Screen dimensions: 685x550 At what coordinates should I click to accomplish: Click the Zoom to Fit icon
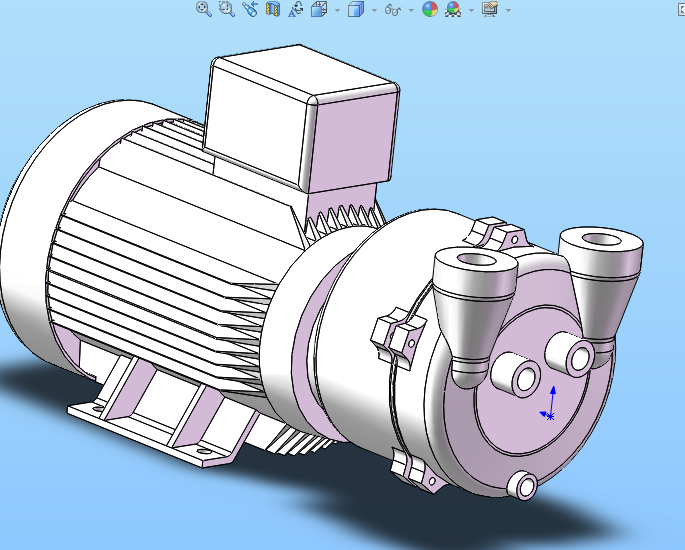tap(204, 9)
